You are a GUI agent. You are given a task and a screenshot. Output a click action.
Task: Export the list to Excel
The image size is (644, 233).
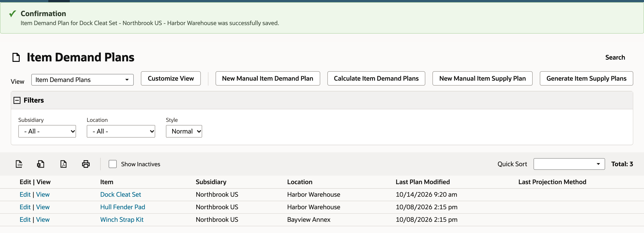tap(41, 164)
